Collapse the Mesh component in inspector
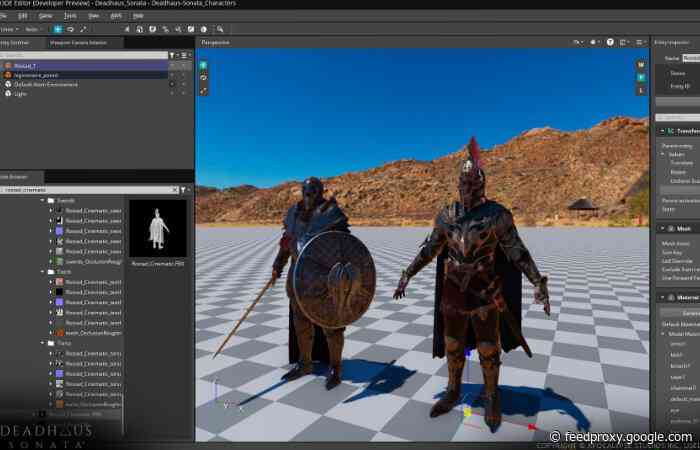The width and height of the screenshot is (700, 450). [662, 228]
